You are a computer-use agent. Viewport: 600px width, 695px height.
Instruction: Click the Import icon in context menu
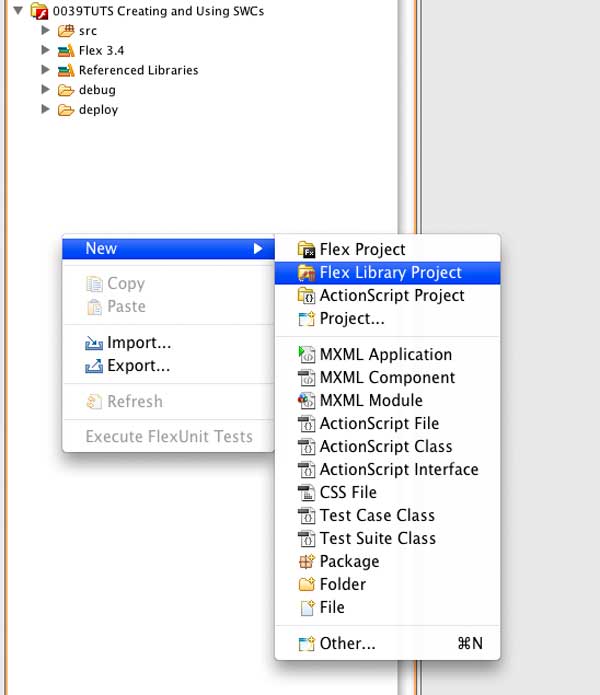(94, 343)
